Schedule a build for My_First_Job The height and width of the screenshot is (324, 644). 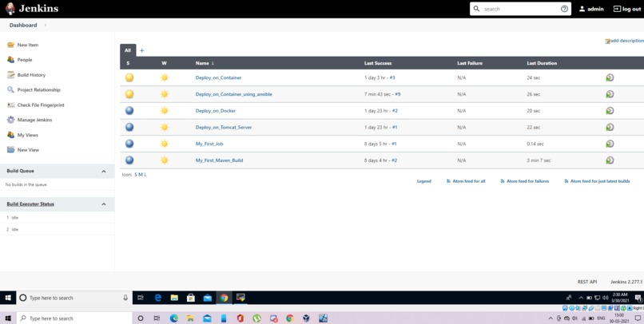[x=610, y=144]
